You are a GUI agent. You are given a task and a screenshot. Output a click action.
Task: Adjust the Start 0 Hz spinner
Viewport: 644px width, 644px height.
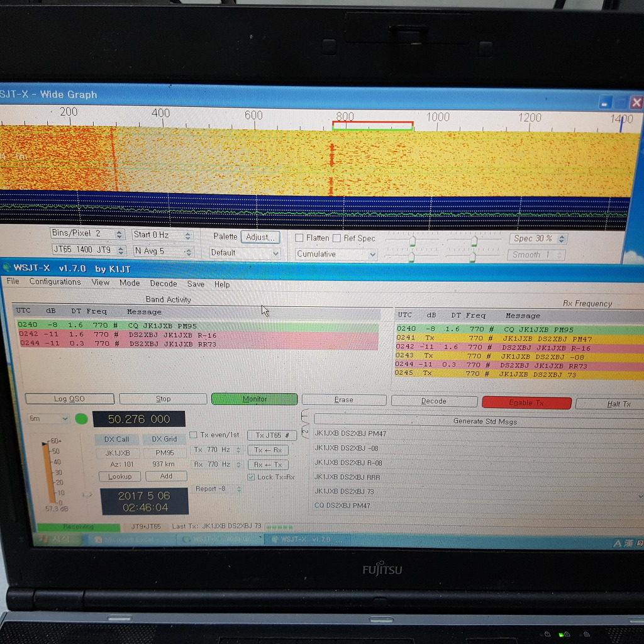coord(187,236)
